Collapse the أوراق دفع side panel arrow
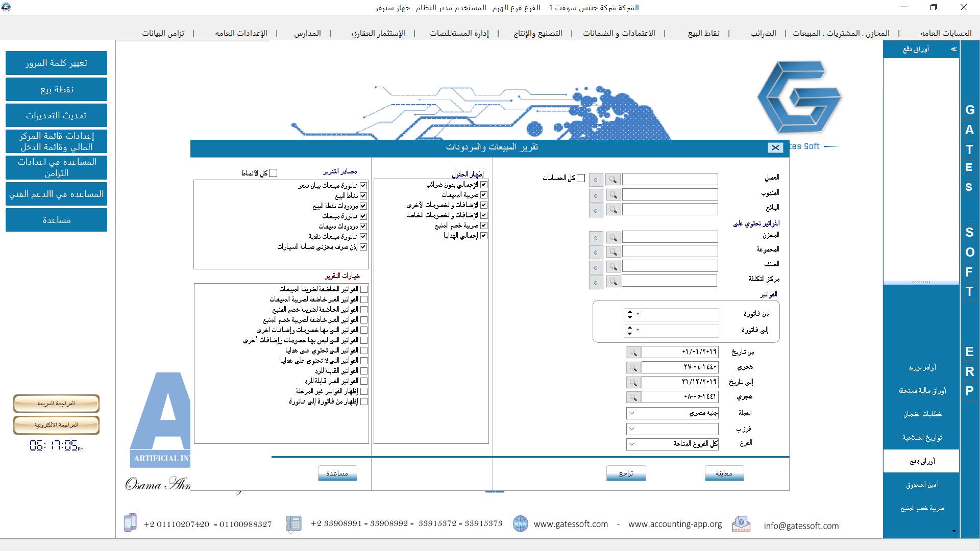The width and height of the screenshot is (980, 551). click(x=953, y=49)
